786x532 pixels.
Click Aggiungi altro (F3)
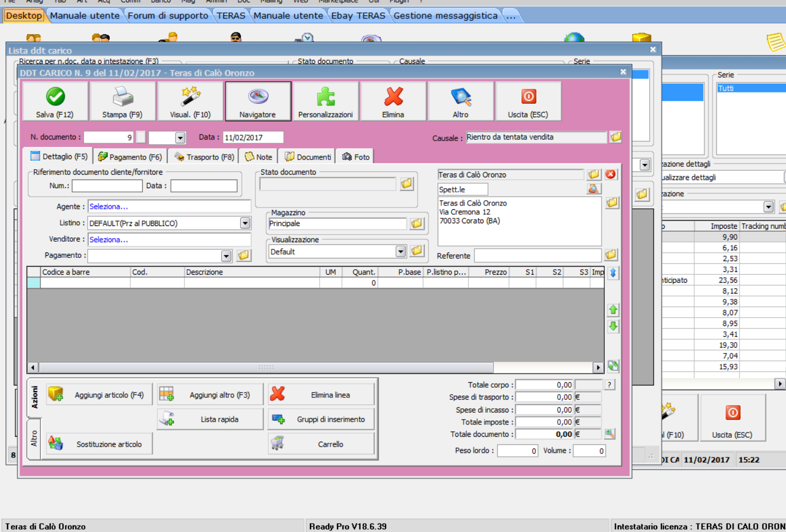pyautogui.click(x=210, y=395)
